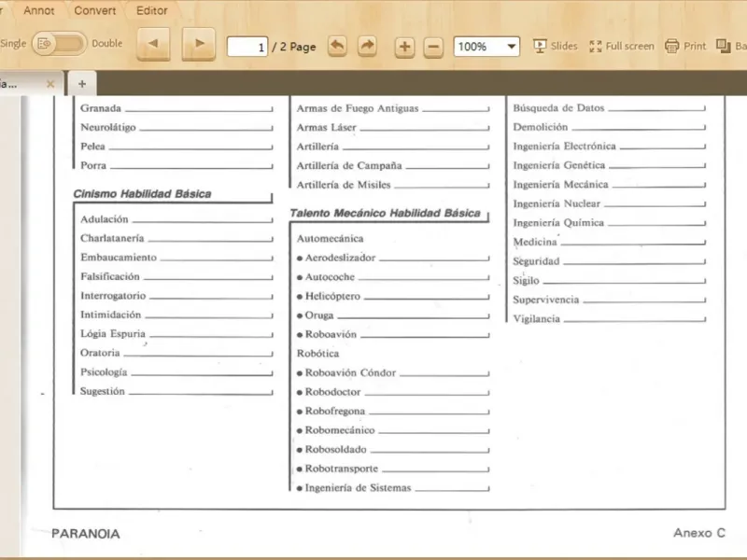
Task: Click "Ingeniería Electrónica" text
Action: pyautogui.click(x=564, y=147)
